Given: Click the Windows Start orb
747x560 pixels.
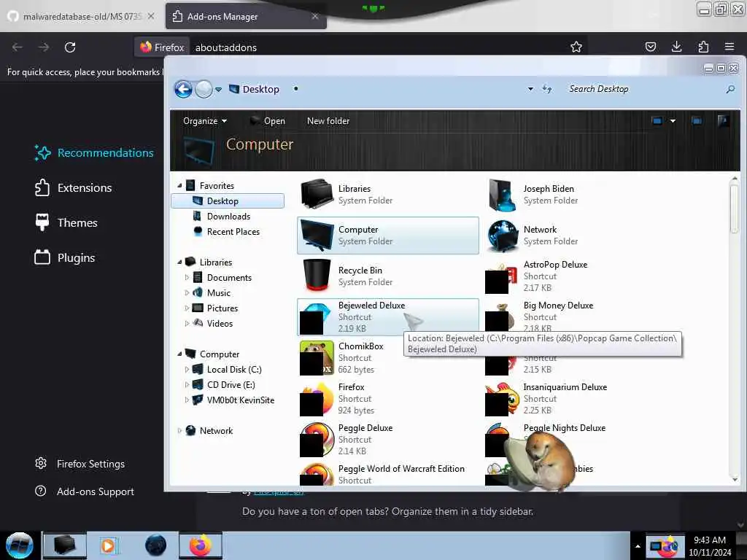Looking at the screenshot, I should (20, 545).
